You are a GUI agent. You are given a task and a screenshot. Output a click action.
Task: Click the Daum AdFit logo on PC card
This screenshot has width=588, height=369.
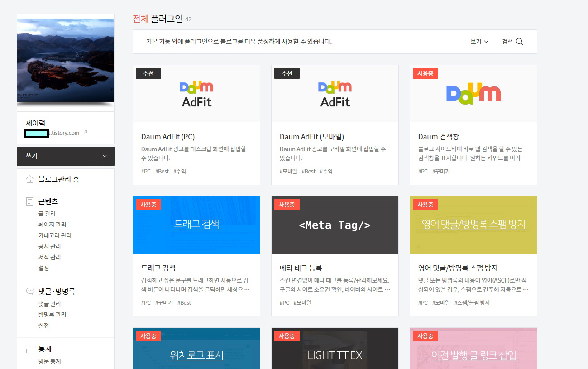pyautogui.click(x=196, y=94)
